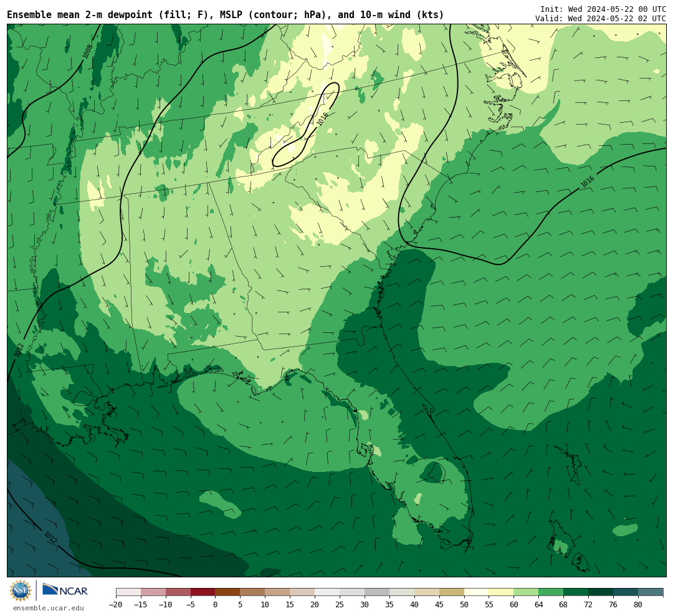Click the 25 colorbar tick label
Image resolution: width=673 pixels, height=616 pixels.
click(x=340, y=605)
